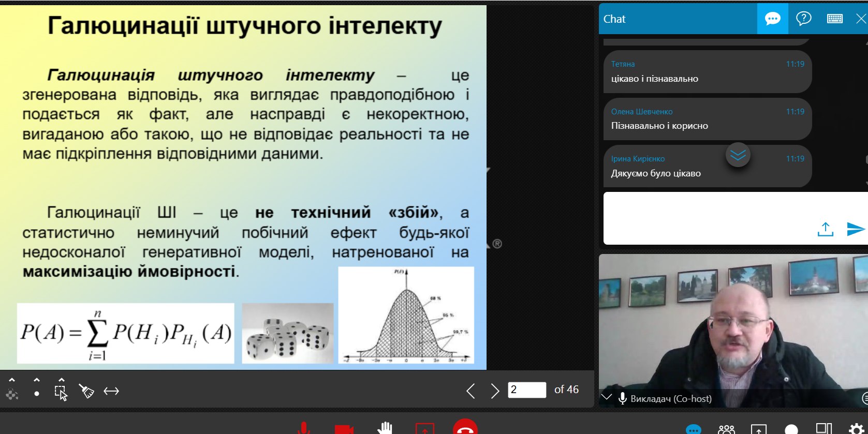
Task: Toggle the red camera video button
Action: pos(344,429)
